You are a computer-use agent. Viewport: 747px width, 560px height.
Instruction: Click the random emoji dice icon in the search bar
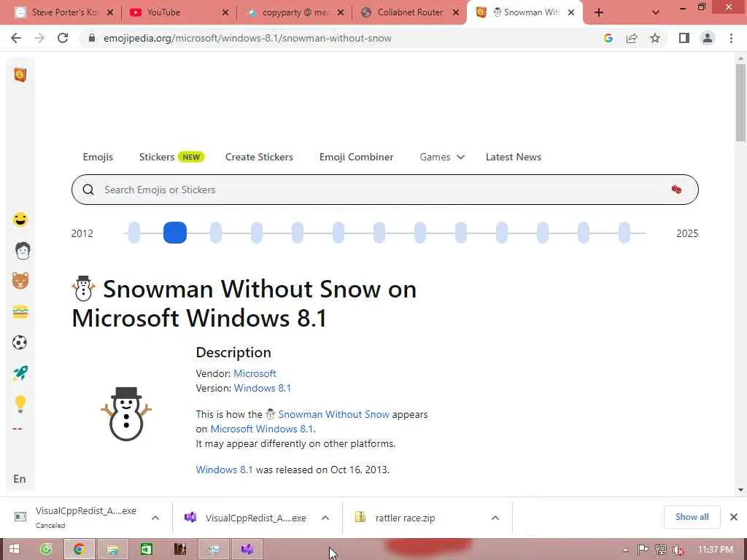click(x=676, y=190)
